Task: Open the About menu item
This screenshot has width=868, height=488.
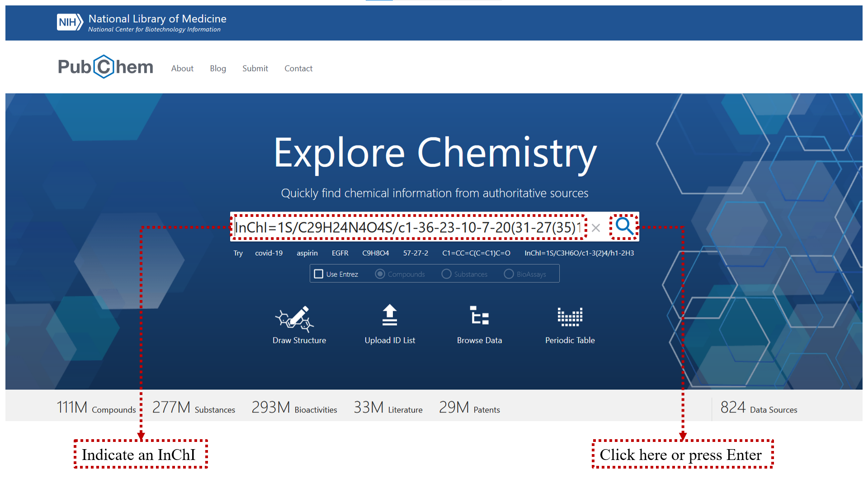Action: point(182,68)
